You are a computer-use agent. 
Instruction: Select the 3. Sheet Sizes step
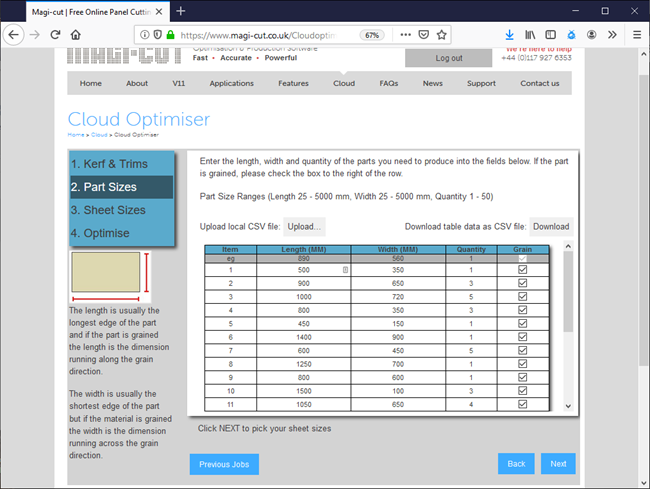click(108, 210)
